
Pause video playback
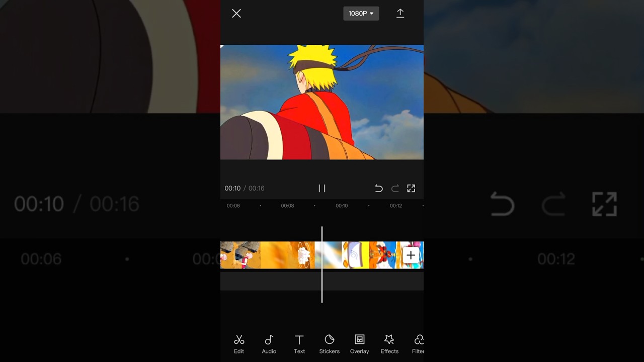[x=322, y=188]
